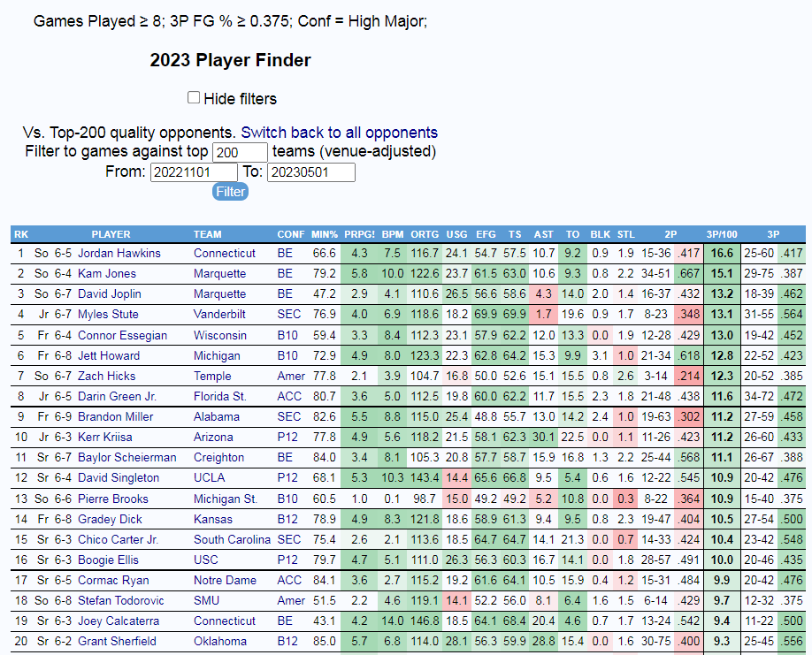
Task: Open Marquette team link in Kam Jones row
Action: pyautogui.click(x=219, y=273)
